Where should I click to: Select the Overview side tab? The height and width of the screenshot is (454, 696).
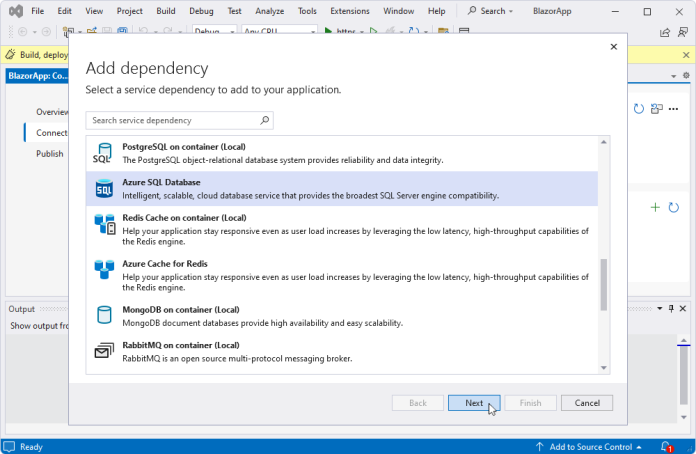tap(52, 112)
